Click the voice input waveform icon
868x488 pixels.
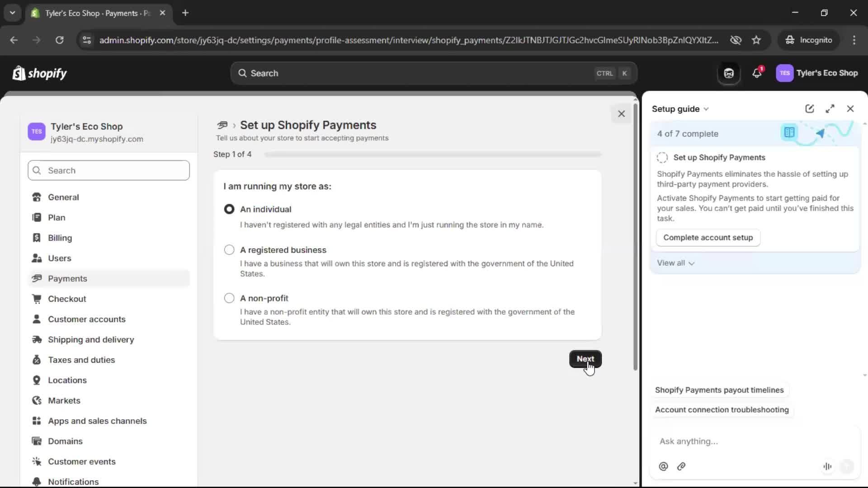tap(827, 466)
